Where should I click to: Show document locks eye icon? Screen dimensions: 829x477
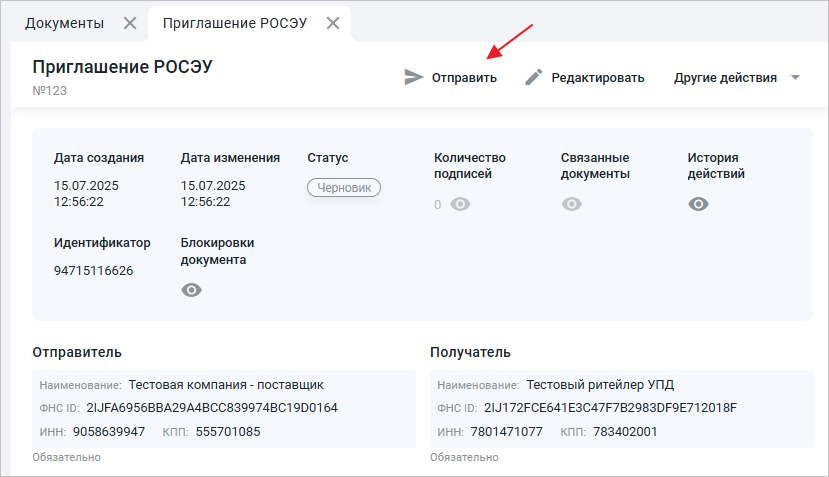tap(191, 290)
